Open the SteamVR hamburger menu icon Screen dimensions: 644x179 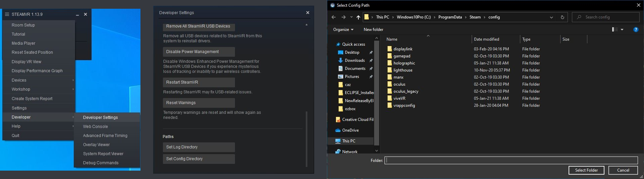click(7, 14)
